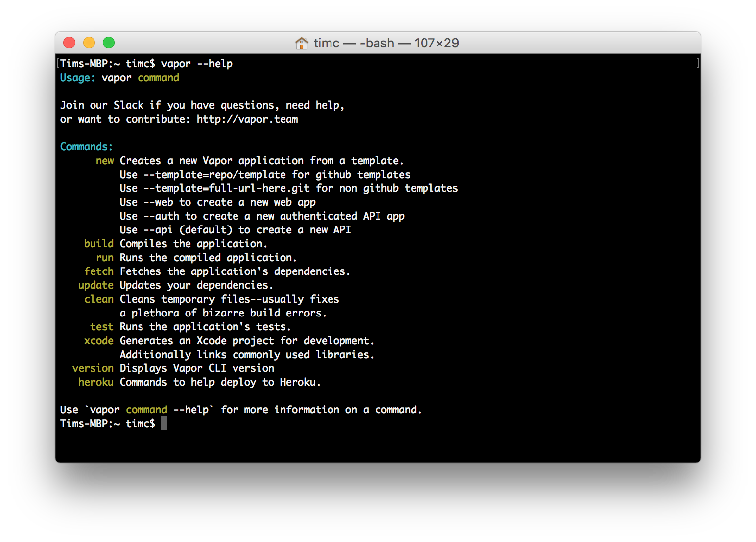
Task: Click the 'run' command name
Action: point(105,258)
